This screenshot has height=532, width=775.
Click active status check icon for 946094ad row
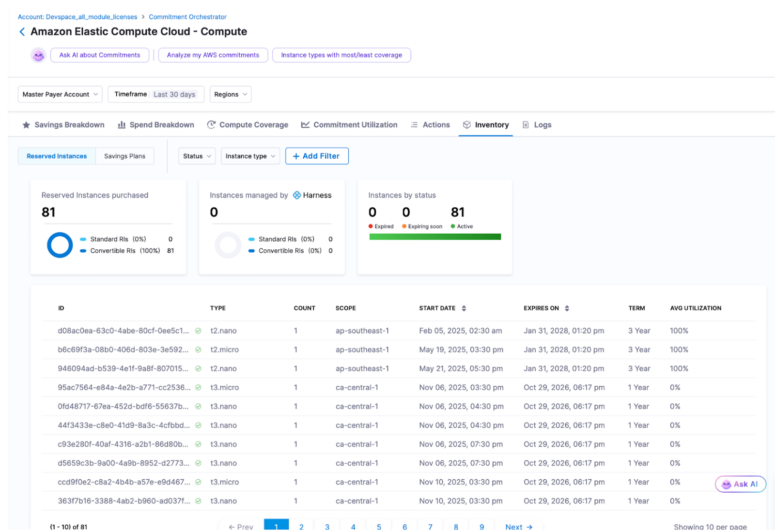(198, 369)
